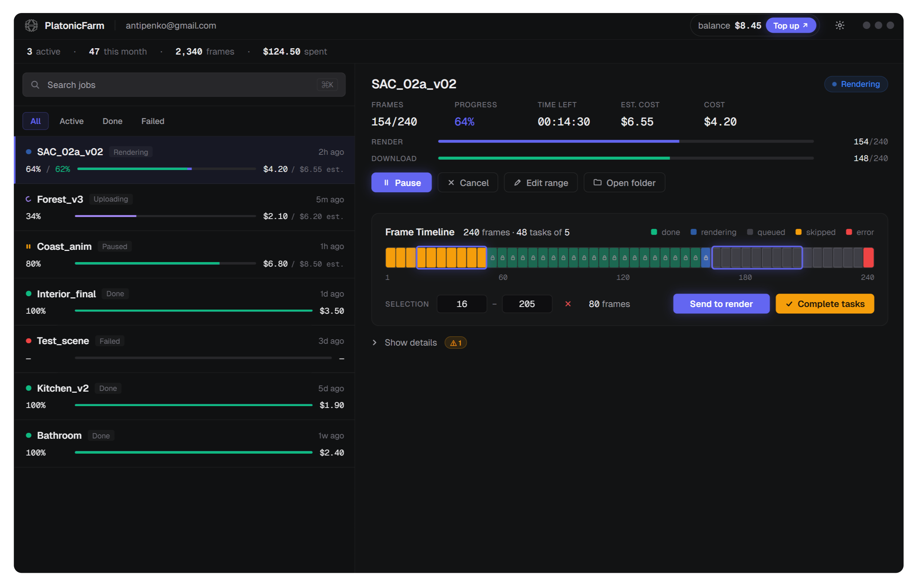Viewport: 921px width, 588px height.
Task: Click the pause icon beside Coast_anim
Action: (28, 246)
